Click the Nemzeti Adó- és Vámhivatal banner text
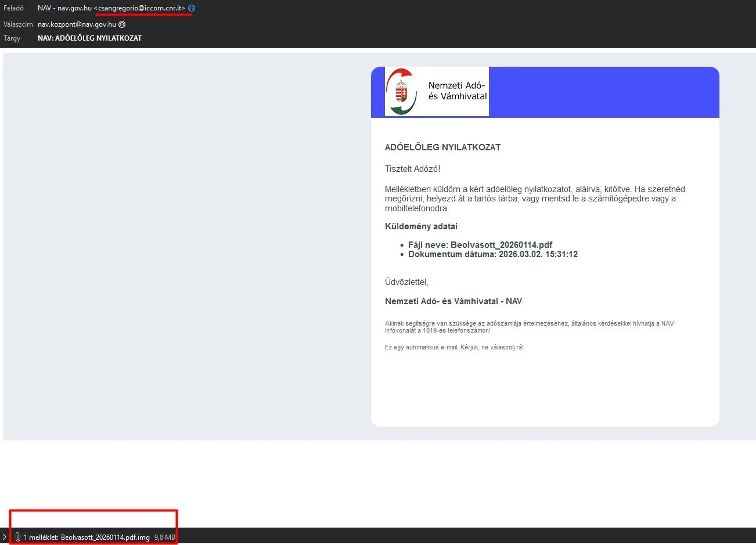Viewport: 756px width, 545px height. [x=457, y=91]
